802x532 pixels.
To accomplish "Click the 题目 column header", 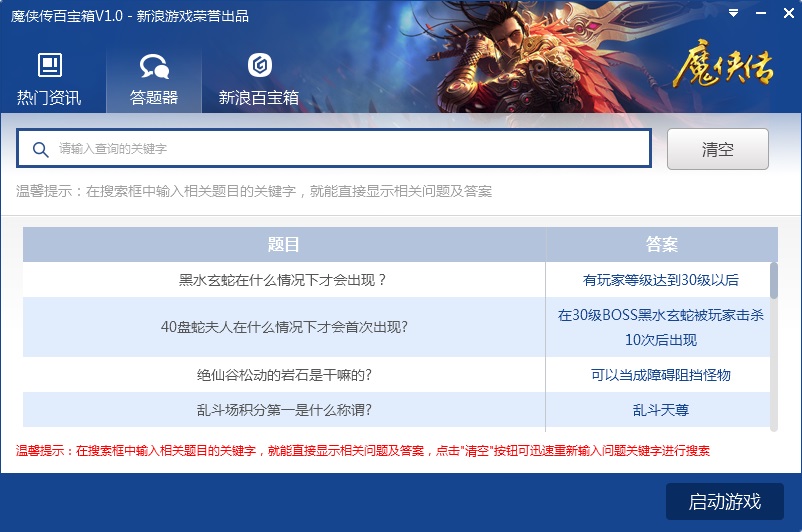I will pyautogui.click(x=284, y=245).
